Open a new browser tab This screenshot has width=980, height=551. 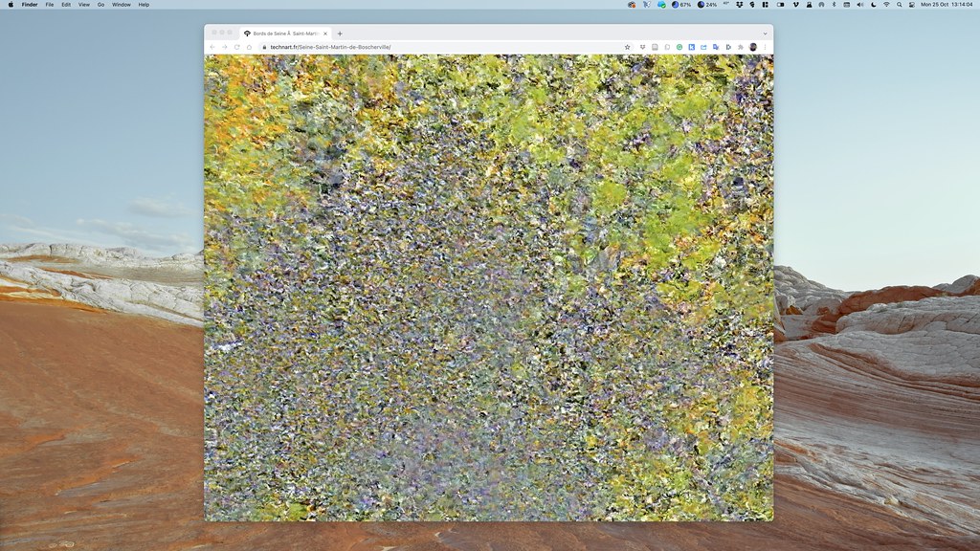(x=340, y=33)
